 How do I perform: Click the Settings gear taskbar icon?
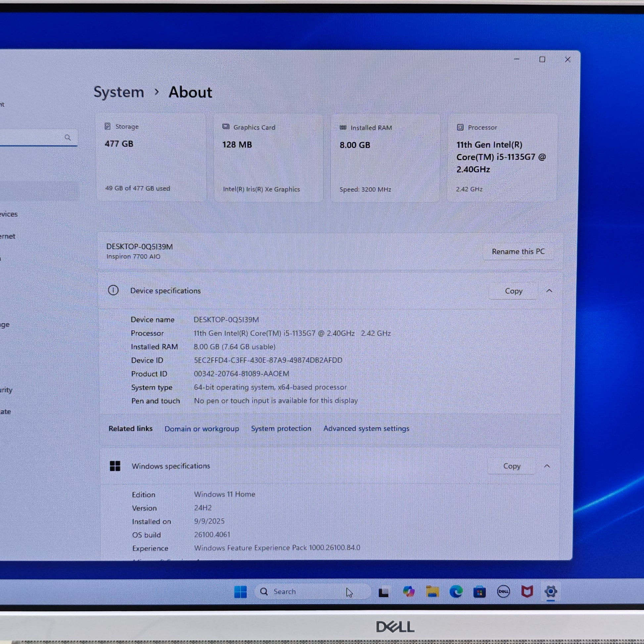[x=551, y=592]
